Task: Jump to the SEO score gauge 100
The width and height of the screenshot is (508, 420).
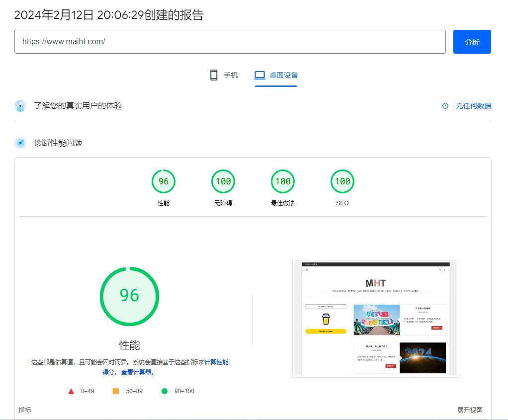Action: tap(342, 181)
